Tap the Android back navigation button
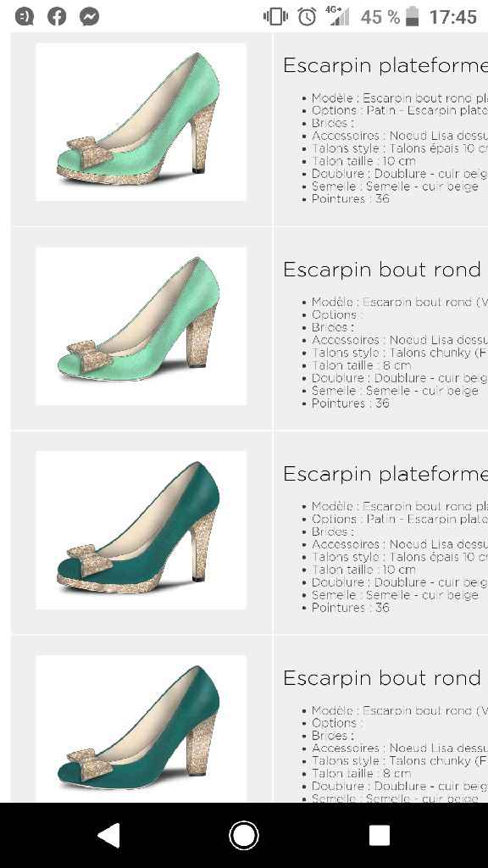Viewport: 488px width, 868px height. tap(109, 835)
